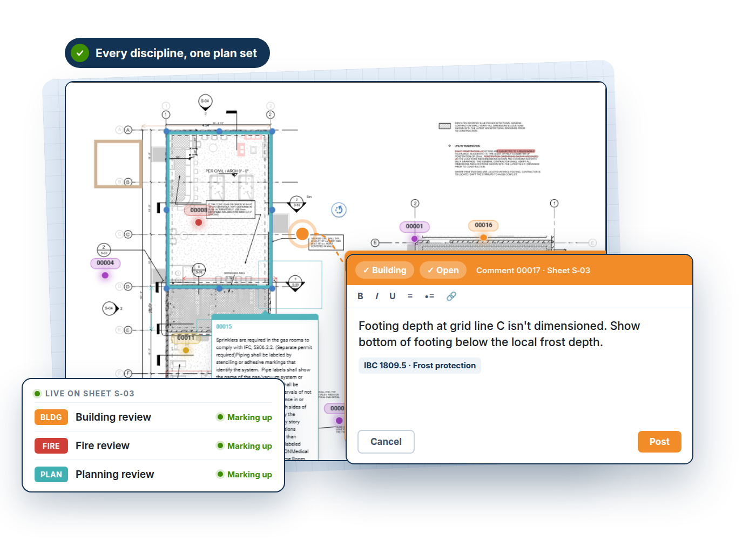Post the comment
This screenshot has height=540, width=756.
coord(659,442)
